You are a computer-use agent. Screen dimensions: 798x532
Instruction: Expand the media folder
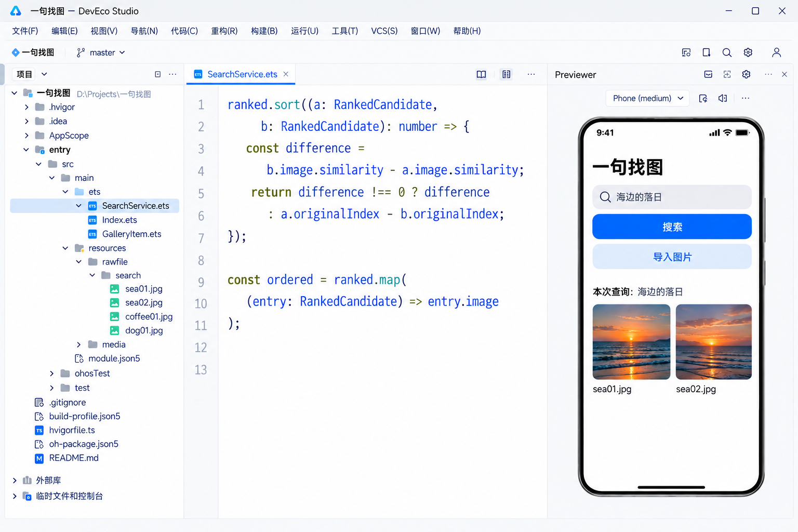click(78, 344)
